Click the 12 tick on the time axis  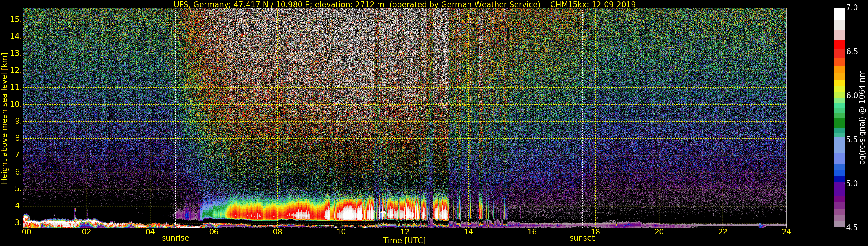(x=405, y=232)
